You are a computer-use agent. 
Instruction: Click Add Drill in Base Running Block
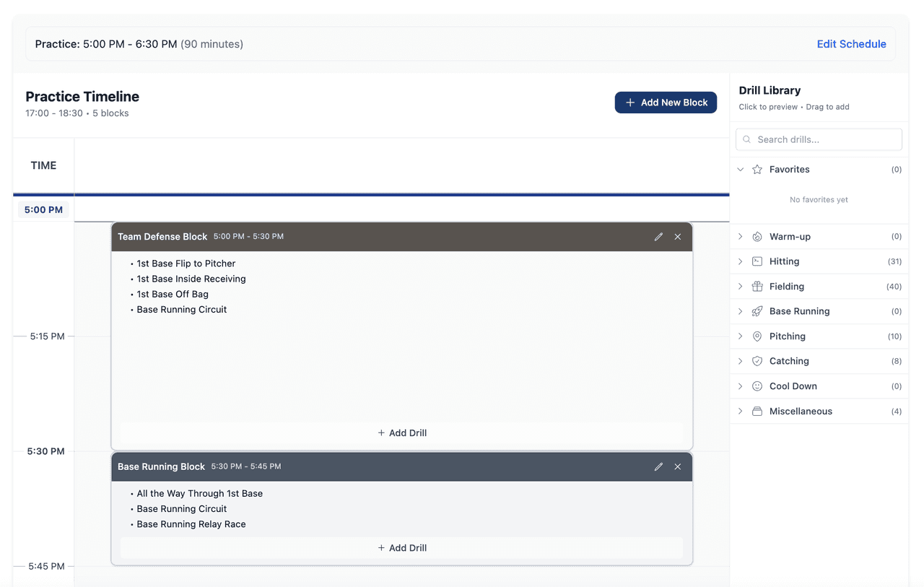[401, 547]
